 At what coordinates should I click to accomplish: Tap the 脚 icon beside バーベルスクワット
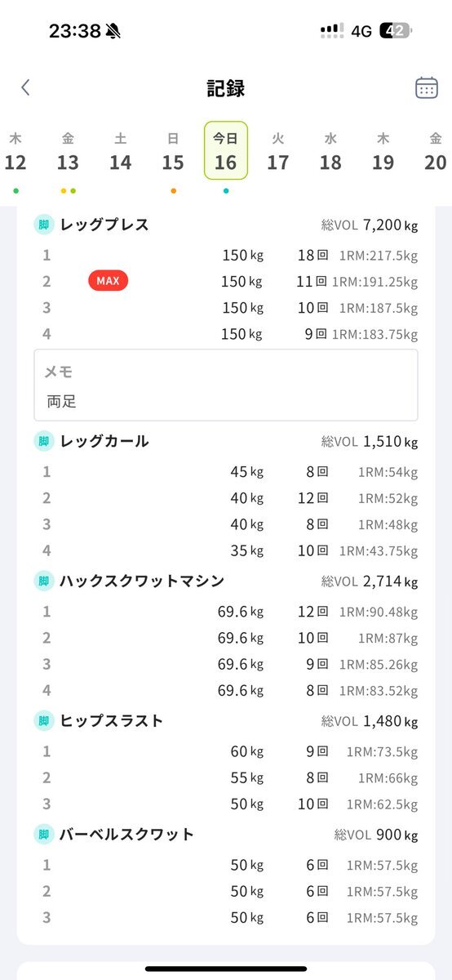pos(44,834)
